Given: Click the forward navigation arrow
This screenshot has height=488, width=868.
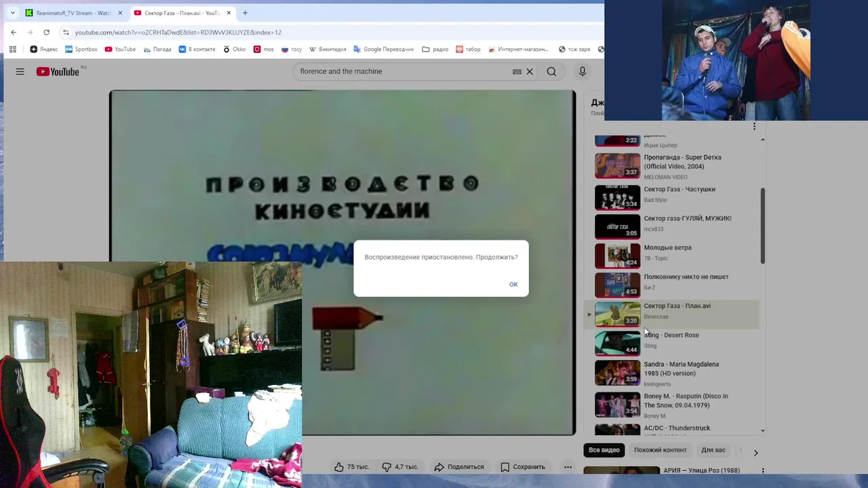Looking at the screenshot, I should 30,32.
